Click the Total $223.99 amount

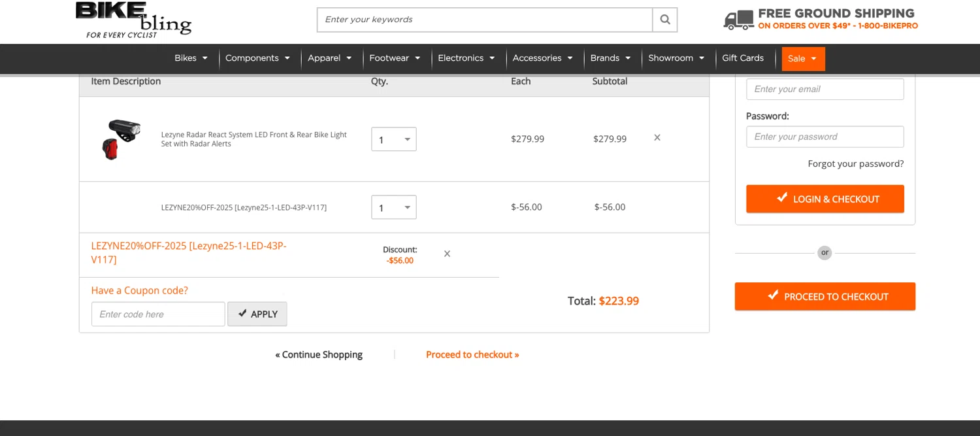[619, 301]
